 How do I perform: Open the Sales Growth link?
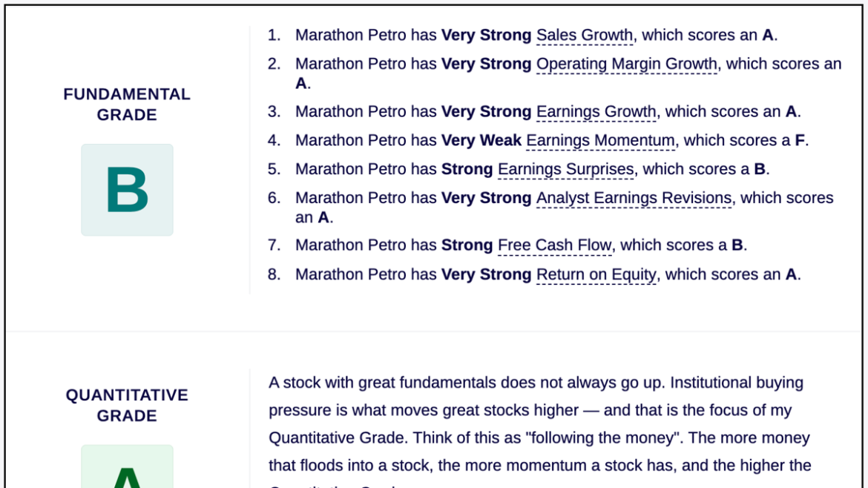[585, 36]
